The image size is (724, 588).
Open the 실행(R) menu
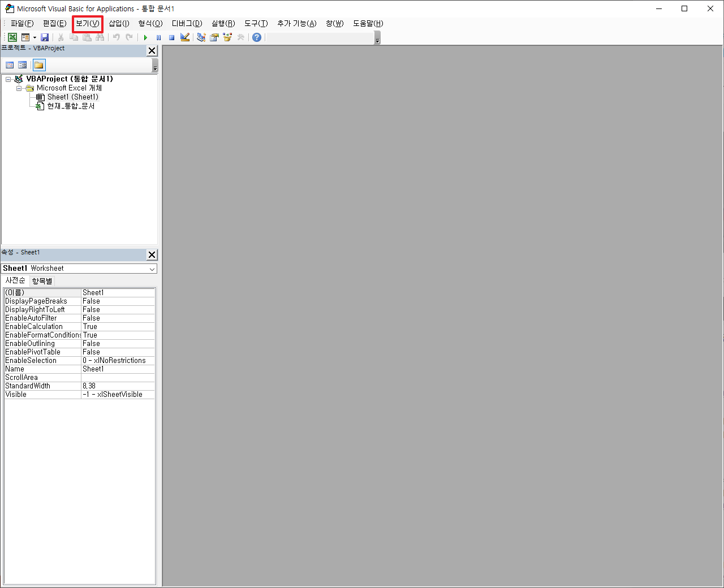[x=223, y=24]
